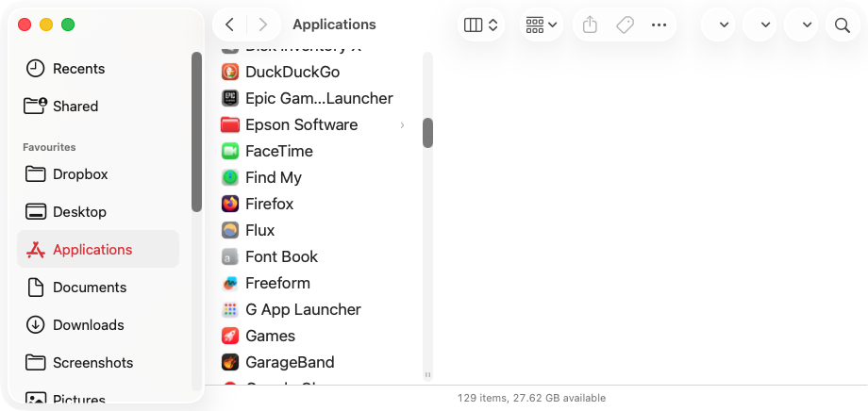The image size is (868, 411).
Task: Click the 'Epic Gam...Launcher' name
Action: click(x=320, y=98)
